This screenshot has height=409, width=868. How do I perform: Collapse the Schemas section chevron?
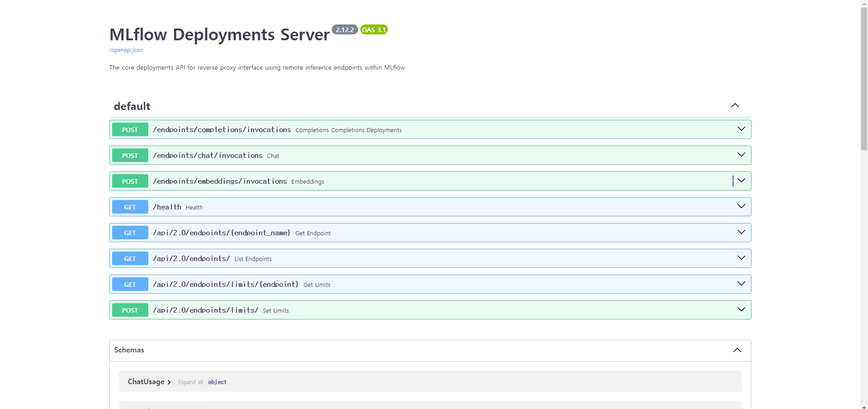(737, 350)
